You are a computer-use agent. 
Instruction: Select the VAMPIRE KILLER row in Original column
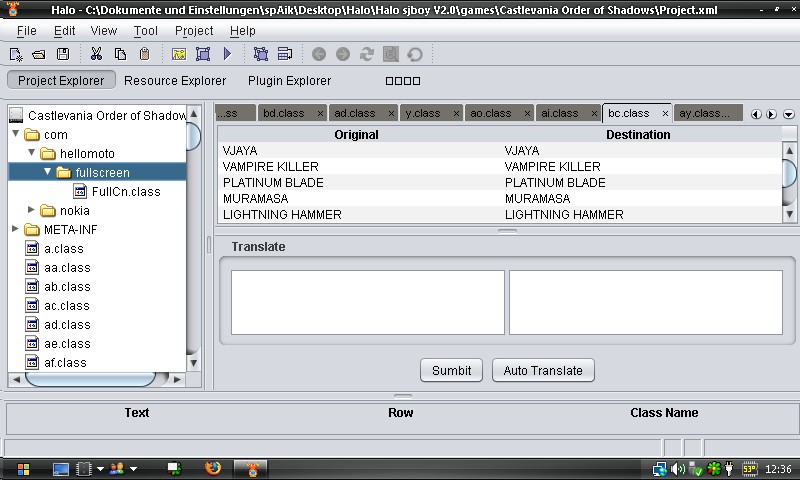point(271,166)
